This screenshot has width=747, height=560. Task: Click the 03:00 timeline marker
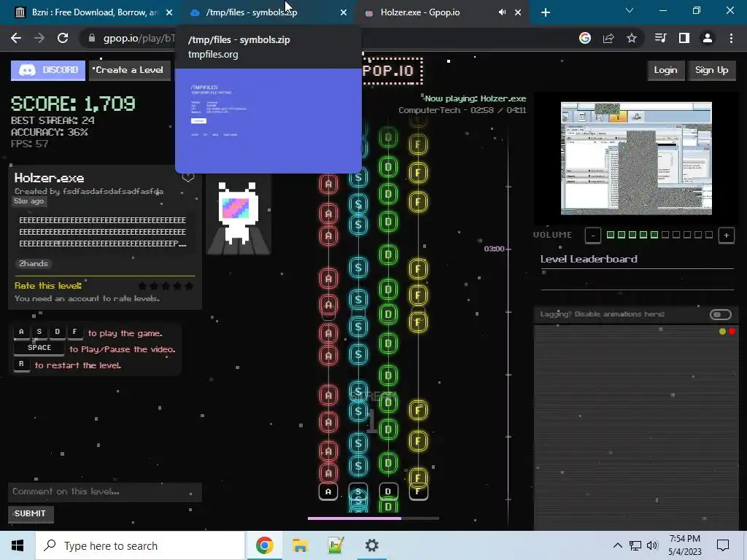click(494, 249)
